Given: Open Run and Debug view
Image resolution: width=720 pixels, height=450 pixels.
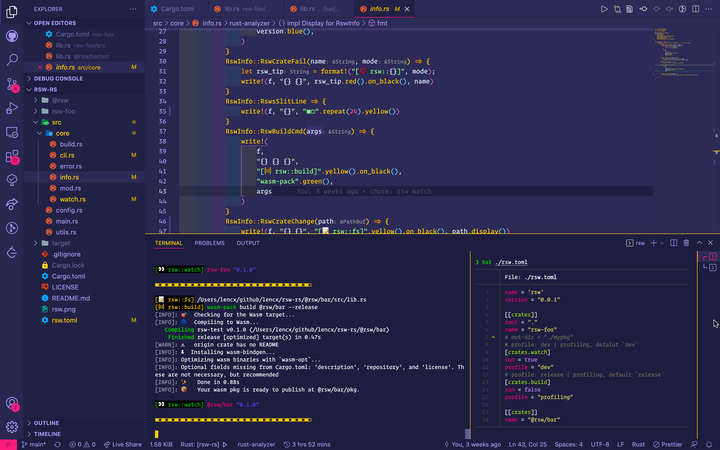Looking at the screenshot, I should (x=12, y=108).
